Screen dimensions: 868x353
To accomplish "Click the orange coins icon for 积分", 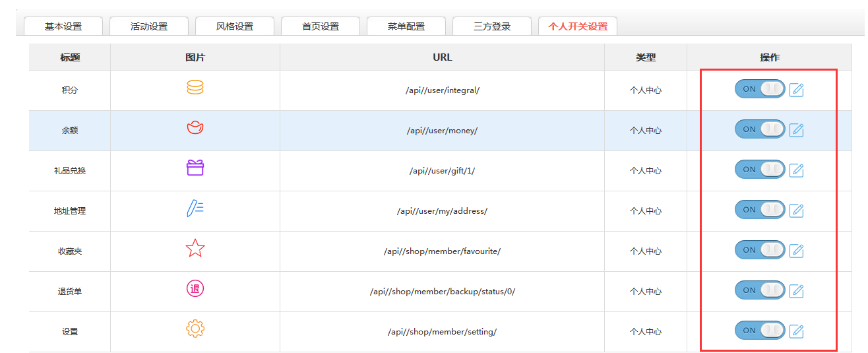I will pyautogui.click(x=195, y=88).
